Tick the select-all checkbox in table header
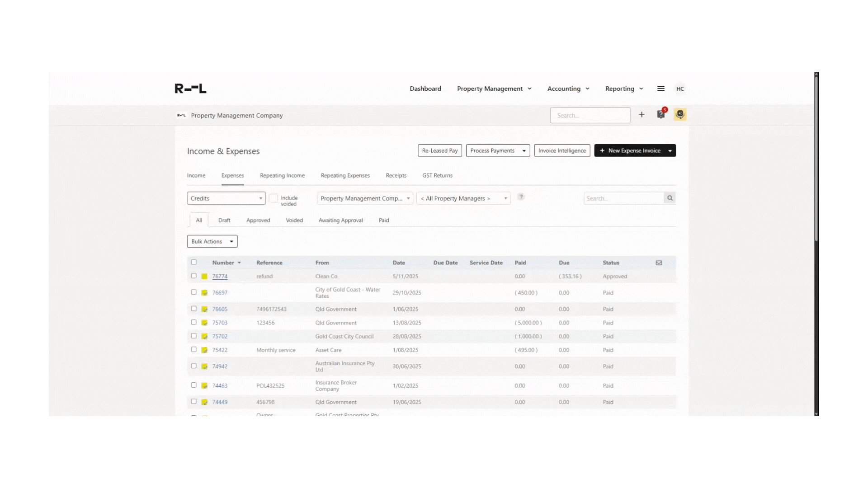This screenshot has width=868, height=488. click(193, 262)
